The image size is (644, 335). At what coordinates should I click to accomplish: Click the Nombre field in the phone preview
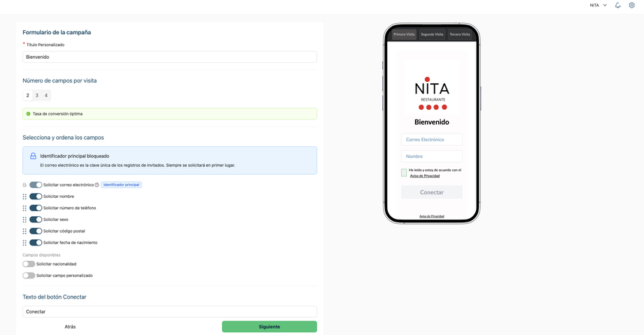pyautogui.click(x=432, y=157)
